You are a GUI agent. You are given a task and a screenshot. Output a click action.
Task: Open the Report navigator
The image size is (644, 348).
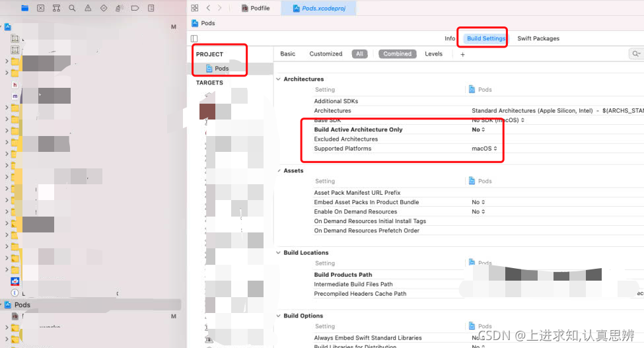point(151,8)
